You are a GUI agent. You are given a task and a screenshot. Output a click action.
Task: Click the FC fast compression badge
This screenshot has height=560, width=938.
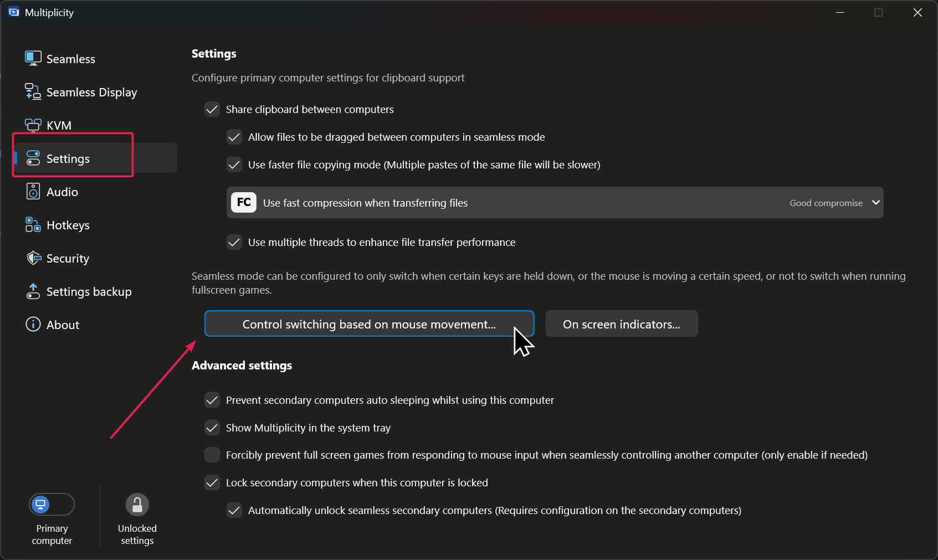[x=244, y=203]
